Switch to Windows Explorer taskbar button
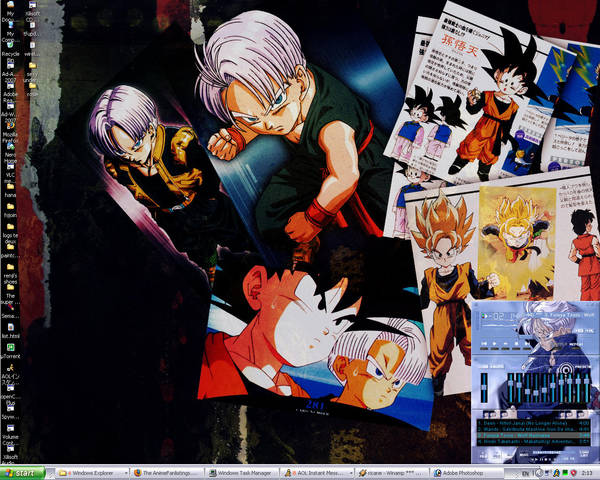The width and height of the screenshot is (600, 480). (92, 473)
